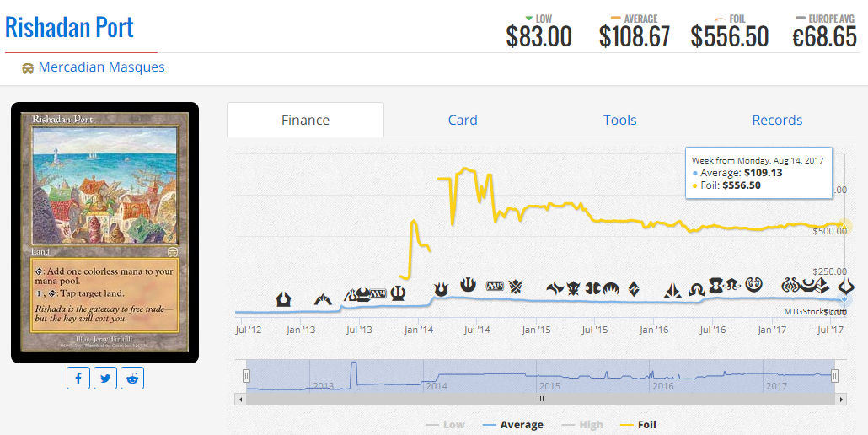Click the Shadows over Innistrad symbol
The image size is (868, 435).
click(x=697, y=291)
